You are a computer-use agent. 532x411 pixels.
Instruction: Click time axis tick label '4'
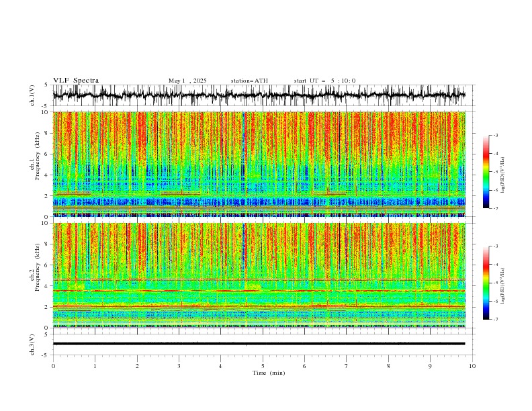pos(220,366)
